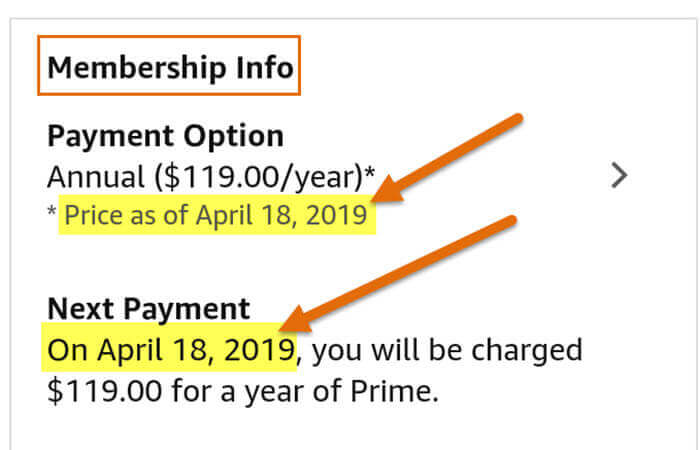The height and width of the screenshot is (450, 700).
Task: Click '$119.00 for a year of Prime' line
Action: [243, 391]
